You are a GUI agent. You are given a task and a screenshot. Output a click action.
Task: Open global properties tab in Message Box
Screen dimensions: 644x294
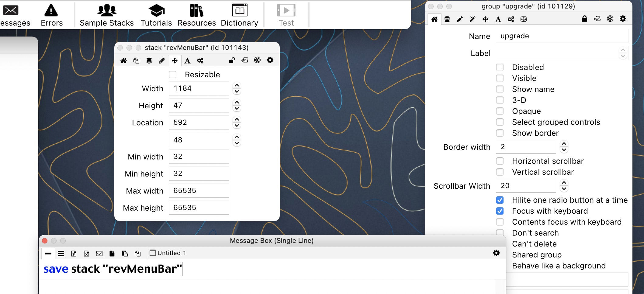click(74, 253)
